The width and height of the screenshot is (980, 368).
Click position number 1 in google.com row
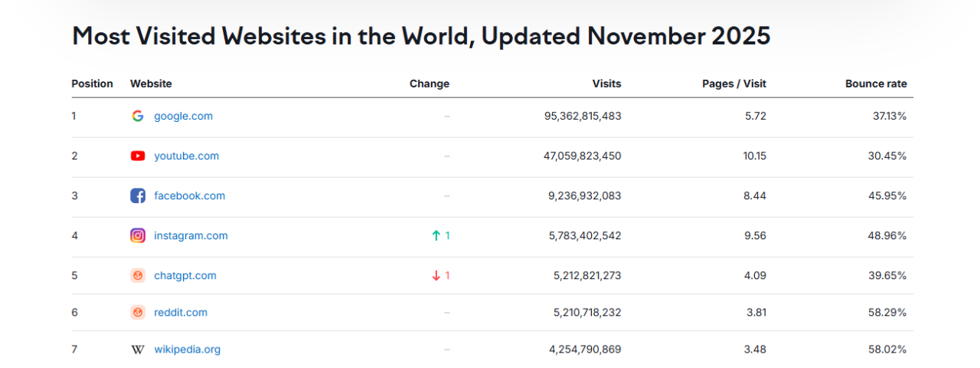[x=74, y=116]
